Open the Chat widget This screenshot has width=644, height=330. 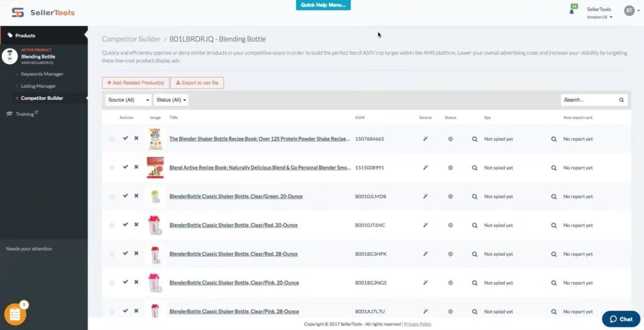pos(621,319)
